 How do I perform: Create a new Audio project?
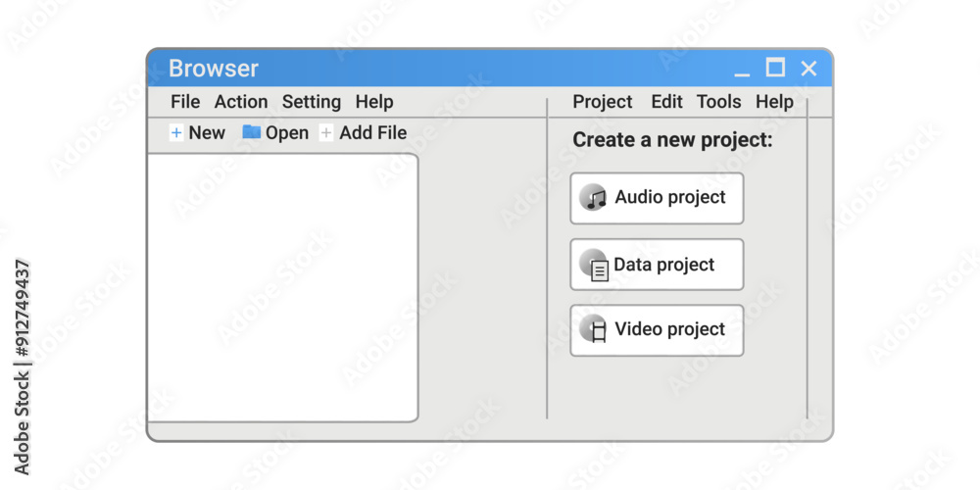click(657, 198)
